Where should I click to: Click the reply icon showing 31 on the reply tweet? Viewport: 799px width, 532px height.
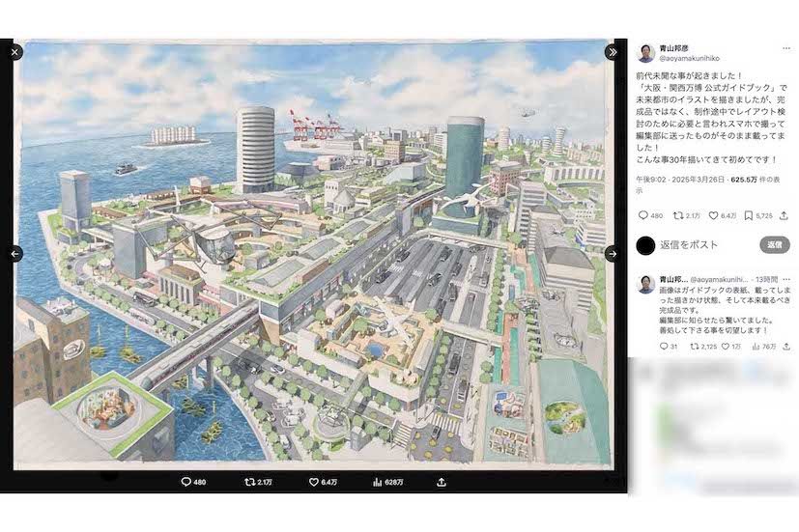664,347
